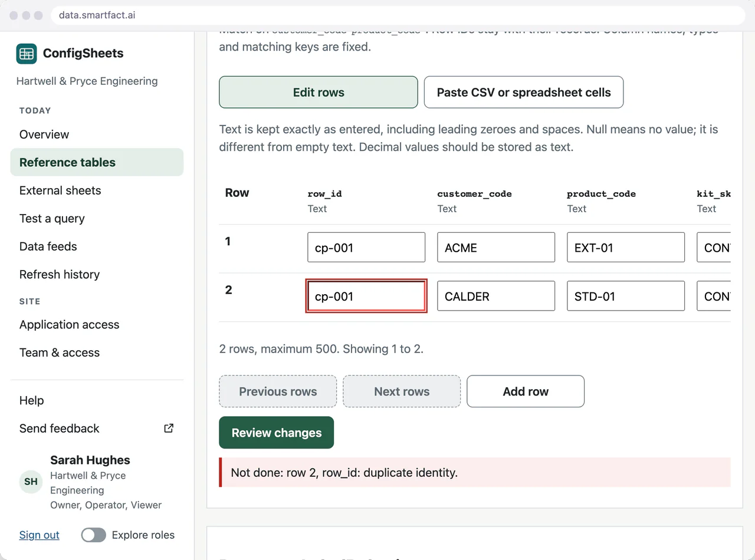Viewport: 755px width, 560px height.
Task: Click the Review changes button
Action: point(277,433)
